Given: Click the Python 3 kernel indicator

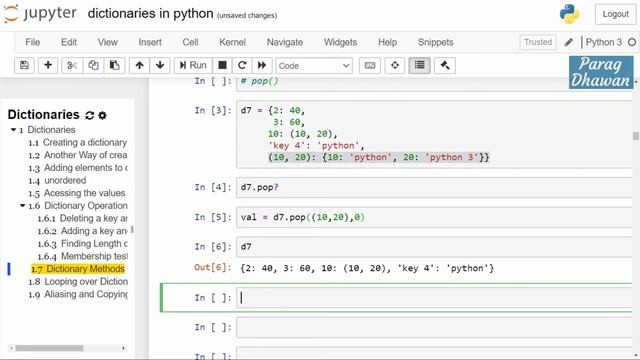Looking at the screenshot, I should pyautogui.click(x=604, y=42).
